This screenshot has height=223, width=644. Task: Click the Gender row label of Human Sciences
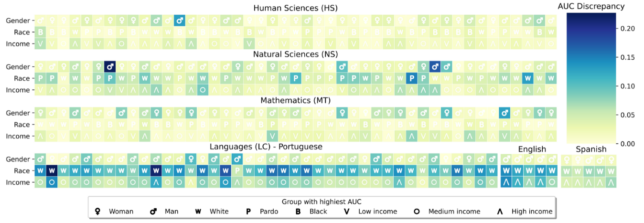[x=18, y=21]
